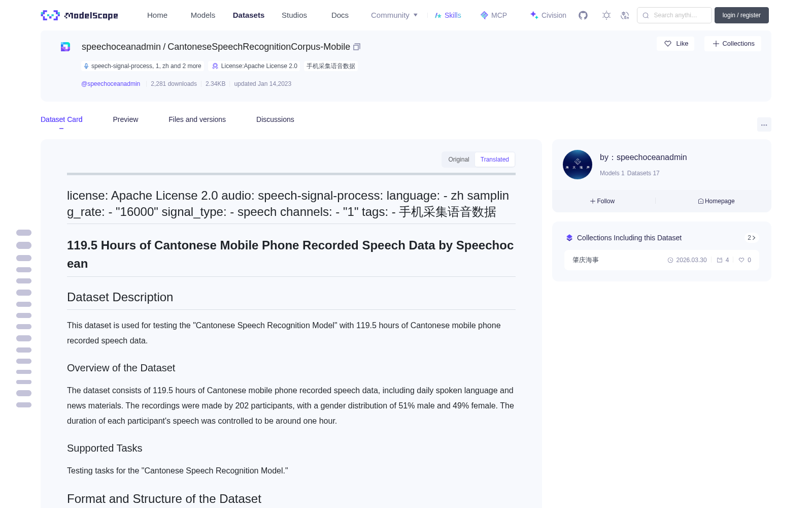Click the license badge icon
Viewport: 812px width, 508px height.
215,66
